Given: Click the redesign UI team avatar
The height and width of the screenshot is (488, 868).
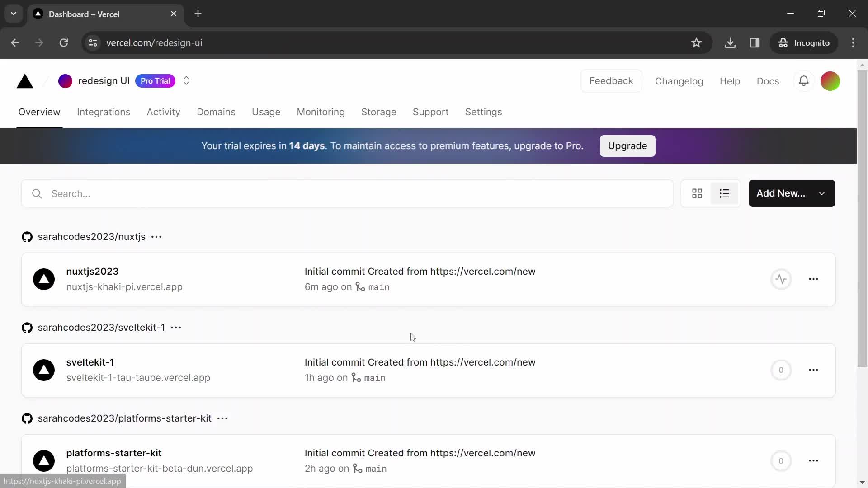Looking at the screenshot, I should [x=65, y=81].
